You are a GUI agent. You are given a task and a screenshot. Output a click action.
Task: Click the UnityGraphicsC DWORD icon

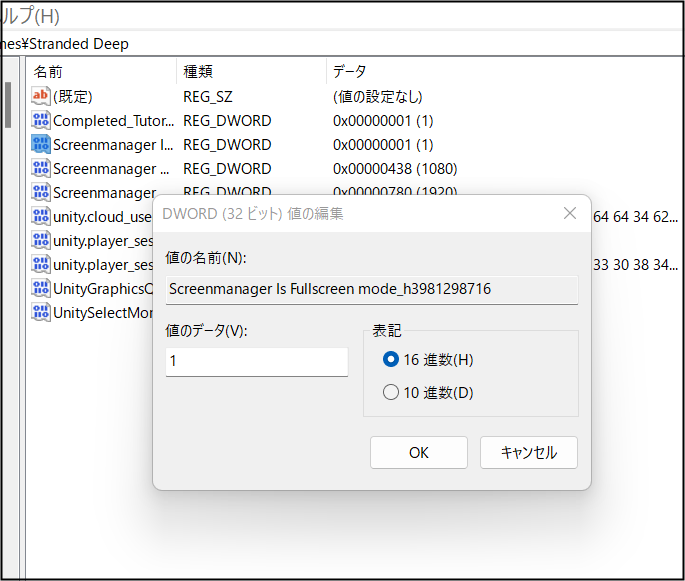(x=41, y=288)
